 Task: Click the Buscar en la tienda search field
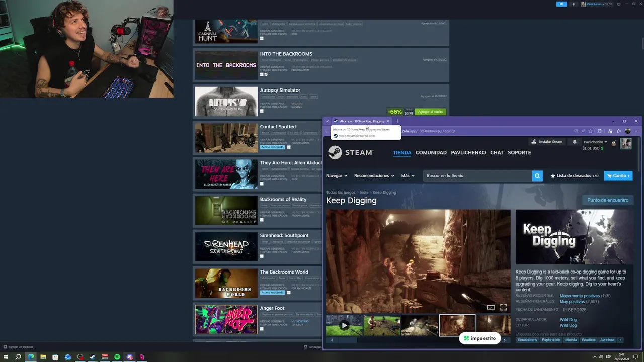pyautogui.click(x=477, y=176)
